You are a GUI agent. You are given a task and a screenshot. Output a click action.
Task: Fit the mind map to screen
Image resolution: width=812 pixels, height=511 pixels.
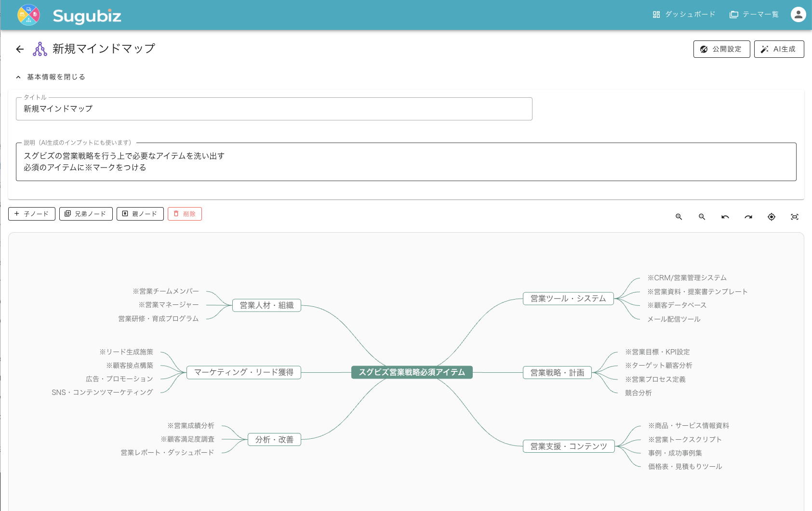click(x=795, y=217)
